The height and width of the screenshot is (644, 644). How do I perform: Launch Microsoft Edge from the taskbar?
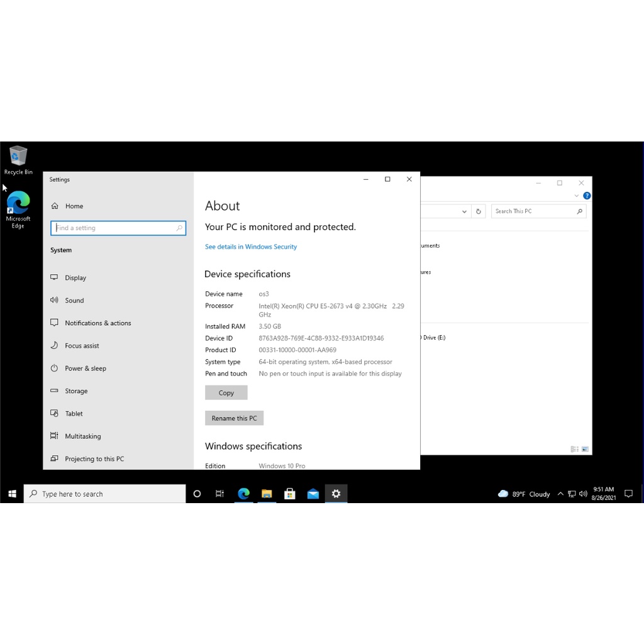point(243,494)
